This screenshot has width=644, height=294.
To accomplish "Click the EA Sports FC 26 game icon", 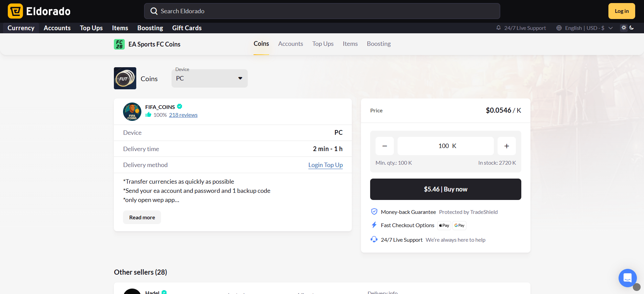I will point(119,44).
